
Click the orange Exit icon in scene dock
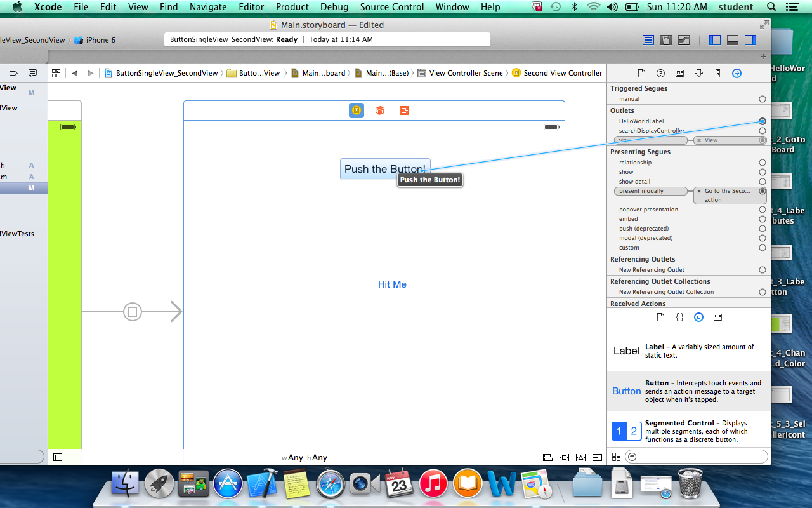(404, 110)
